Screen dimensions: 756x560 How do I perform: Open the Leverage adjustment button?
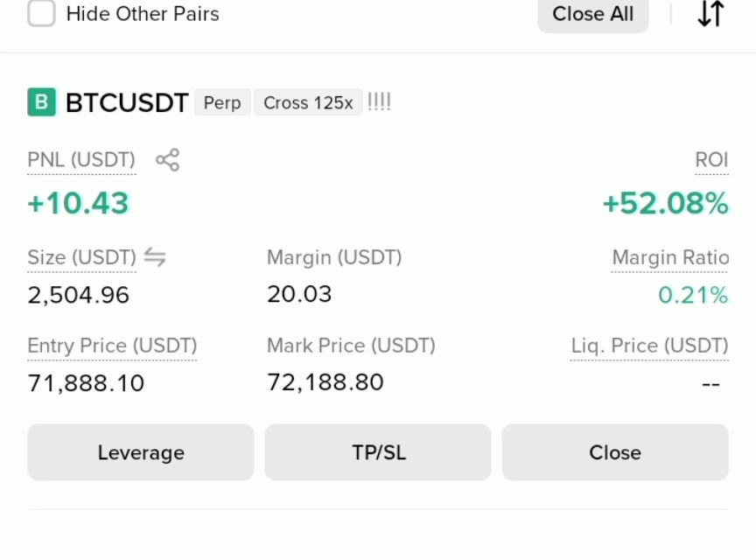pyautogui.click(x=141, y=452)
